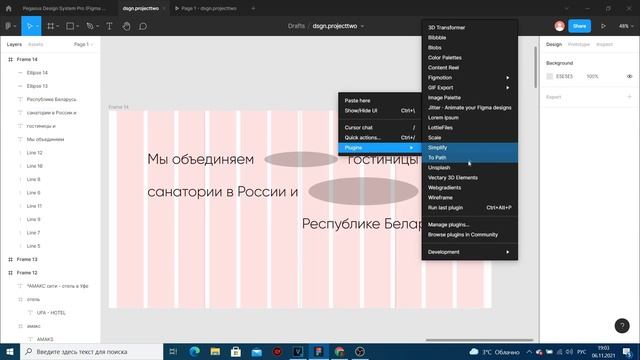The height and width of the screenshot is (360, 640).
Task: Open File Explorer from taskbar
Action: point(215,351)
